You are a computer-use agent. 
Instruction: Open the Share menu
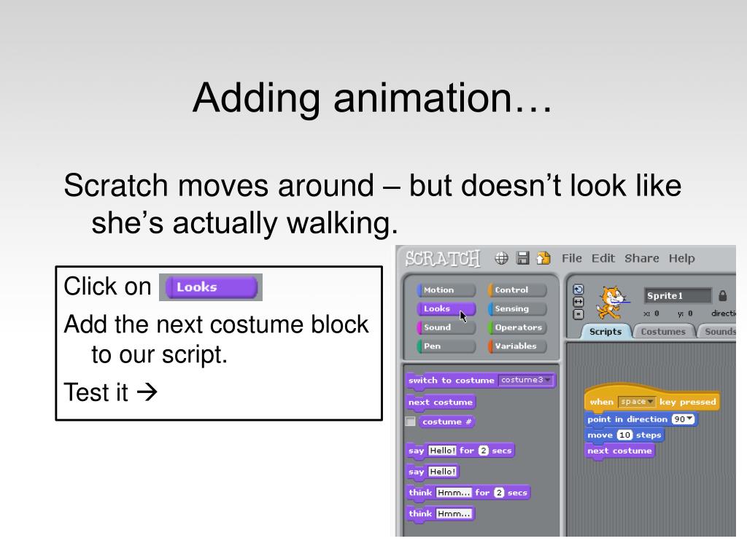642,258
